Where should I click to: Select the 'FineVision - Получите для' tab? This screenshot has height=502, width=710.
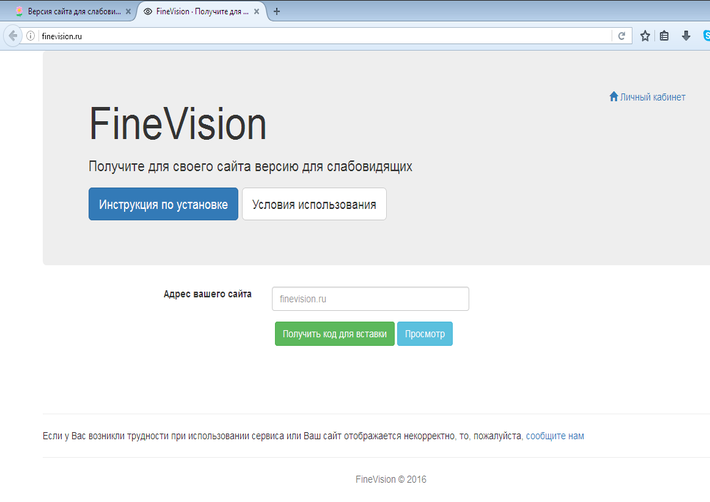202,12
